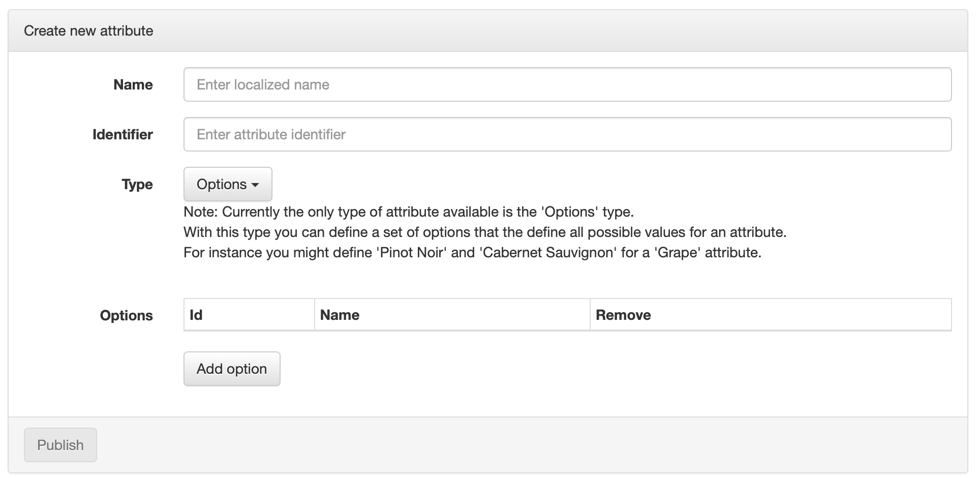Click the Name text input field

(567, 84)
